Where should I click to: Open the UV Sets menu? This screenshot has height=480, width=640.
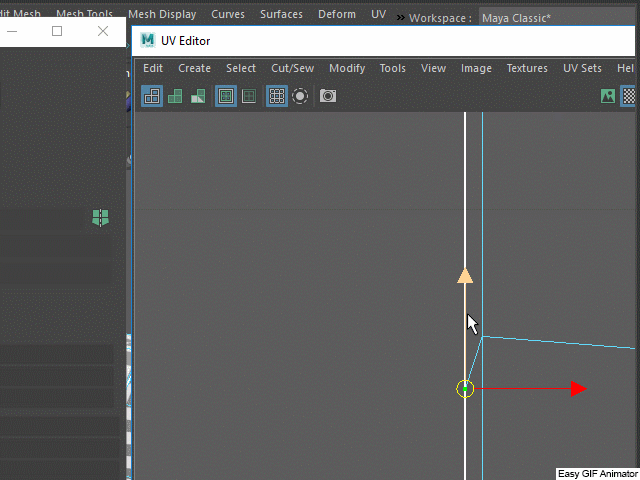click(x=582, y=68)
